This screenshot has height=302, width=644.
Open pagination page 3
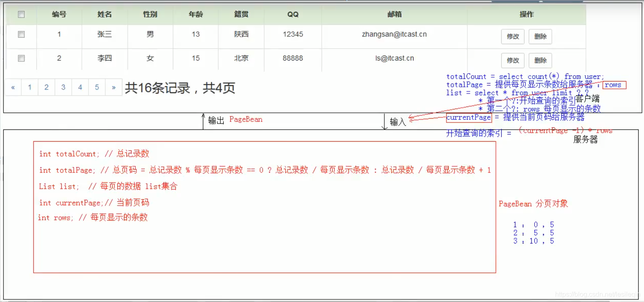[63, 87]
